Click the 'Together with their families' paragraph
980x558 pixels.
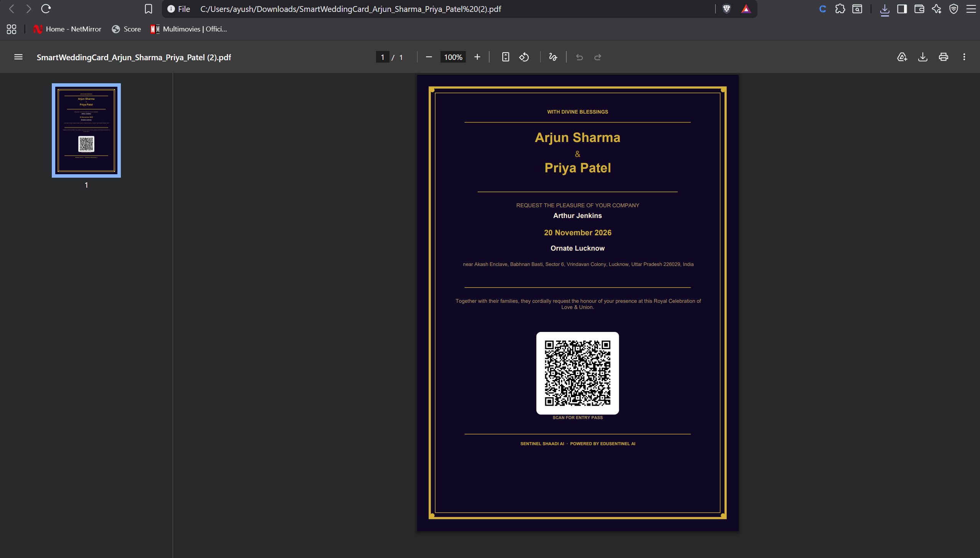click(578, 304)
